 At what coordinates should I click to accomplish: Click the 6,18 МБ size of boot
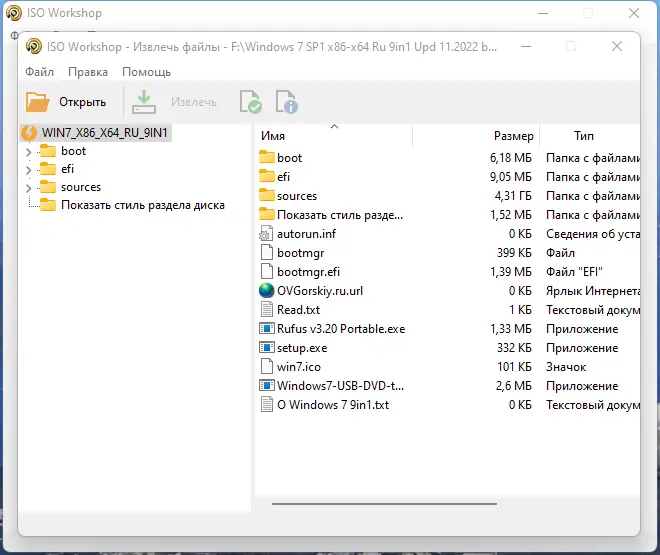coord(511,158)
